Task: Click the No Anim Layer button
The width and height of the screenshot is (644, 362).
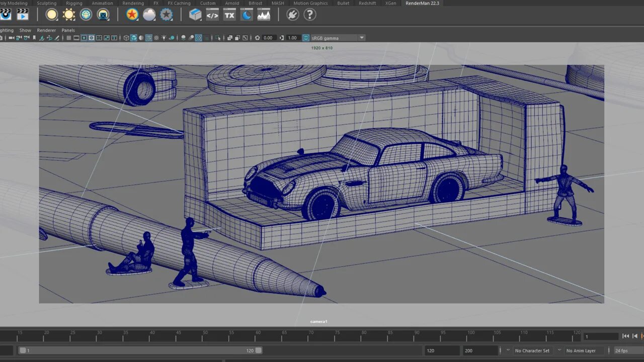Action: [x=581, y=350]
